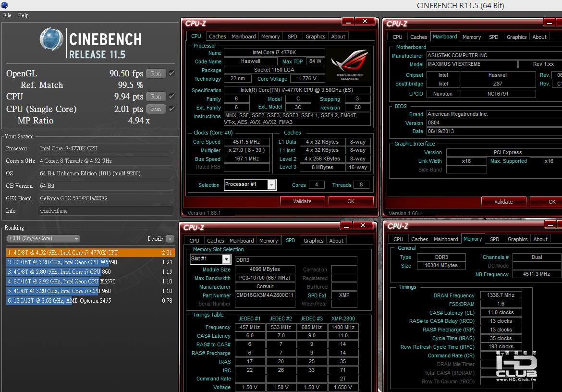Open About tab in top-left CPU-Z
This screenshot has height=392, width=562.
point(338,37)
